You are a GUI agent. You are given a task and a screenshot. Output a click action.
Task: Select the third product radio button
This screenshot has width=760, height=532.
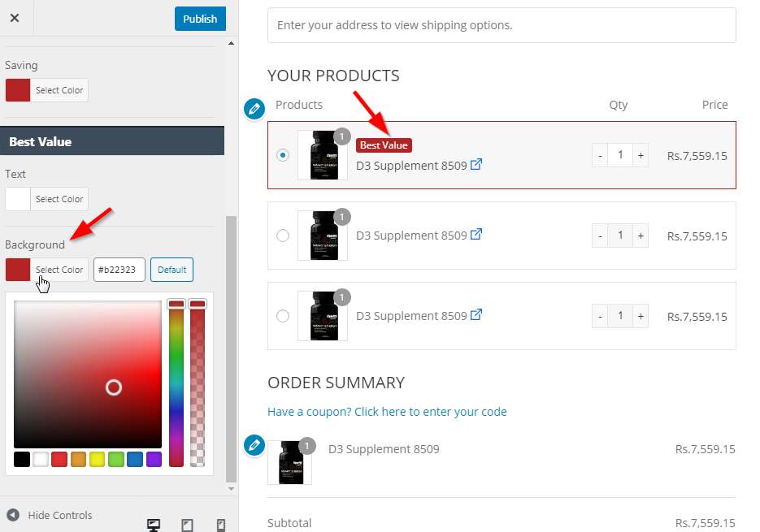(x=282, y=316)
